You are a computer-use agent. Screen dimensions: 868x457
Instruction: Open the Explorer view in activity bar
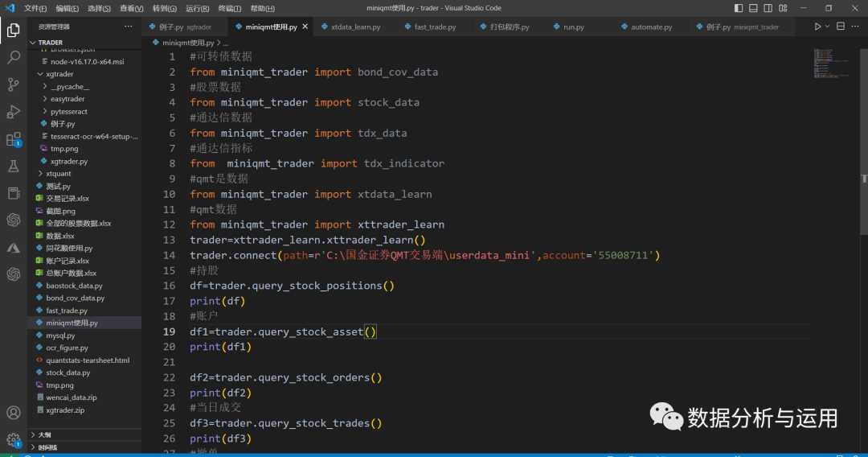[14, 30]
